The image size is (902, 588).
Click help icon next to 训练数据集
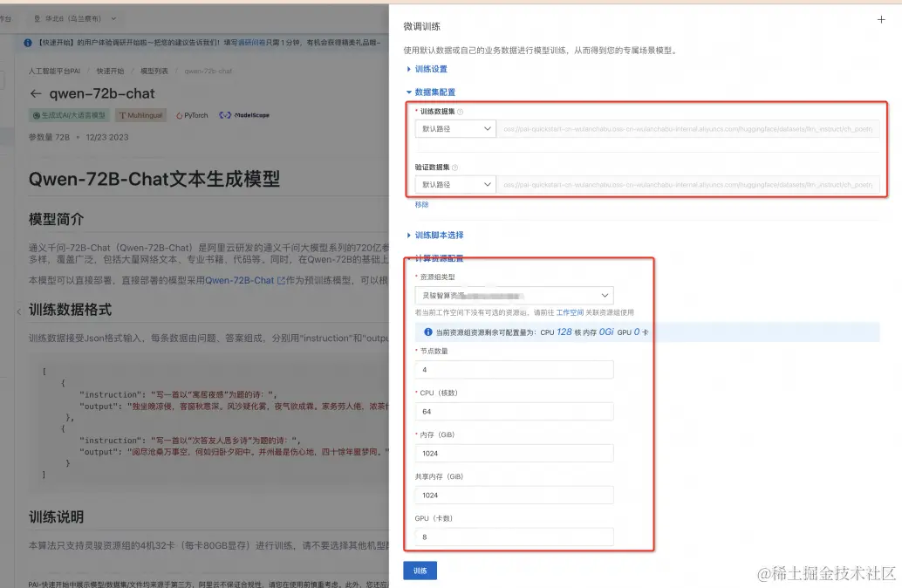pos(460,112)
